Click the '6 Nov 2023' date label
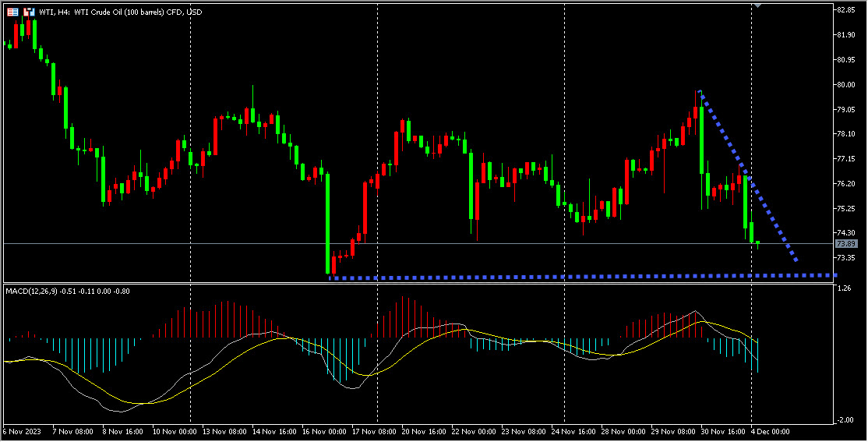This screenshot has width=868, height=442. click(20, 432)
